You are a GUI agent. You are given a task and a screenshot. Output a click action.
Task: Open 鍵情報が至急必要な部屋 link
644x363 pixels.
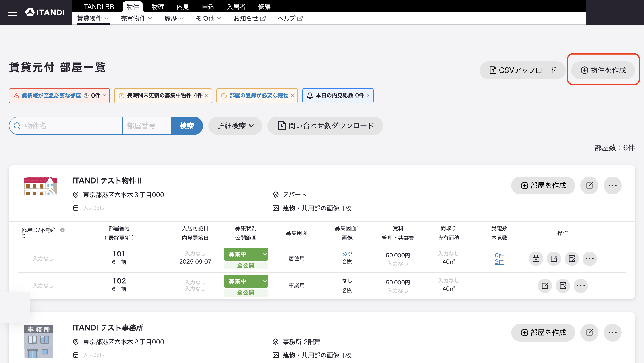click(x=51, y=96)
